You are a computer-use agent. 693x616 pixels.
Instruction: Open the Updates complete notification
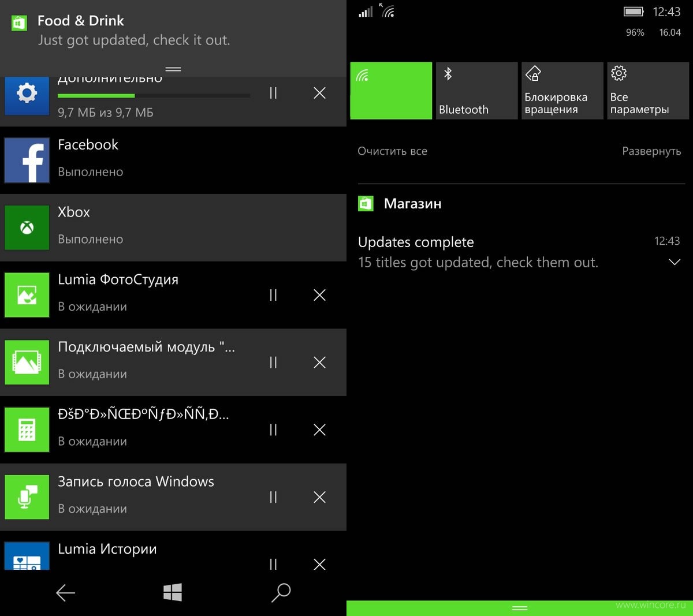click(x=519, y=252)
